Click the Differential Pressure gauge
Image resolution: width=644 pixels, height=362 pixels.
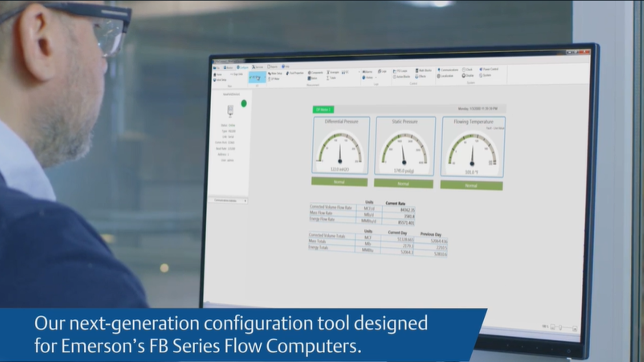pyautogui.click(x=340, y=145)
